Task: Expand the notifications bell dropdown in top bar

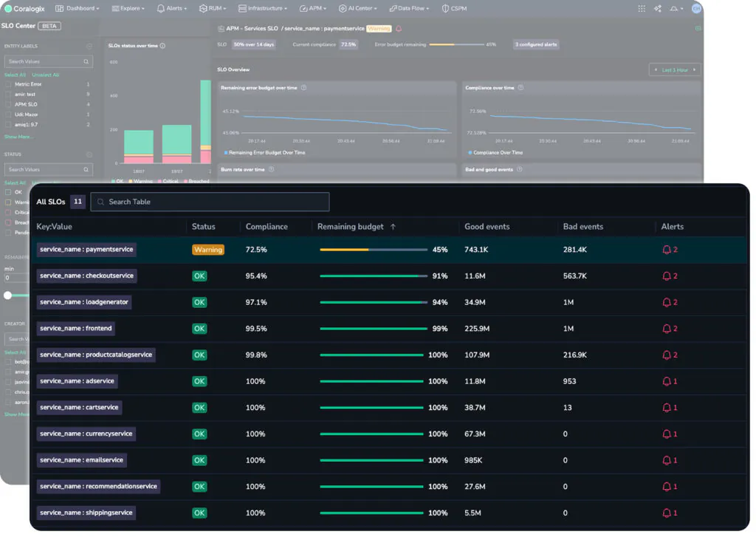Action: (x=676, y=9)
